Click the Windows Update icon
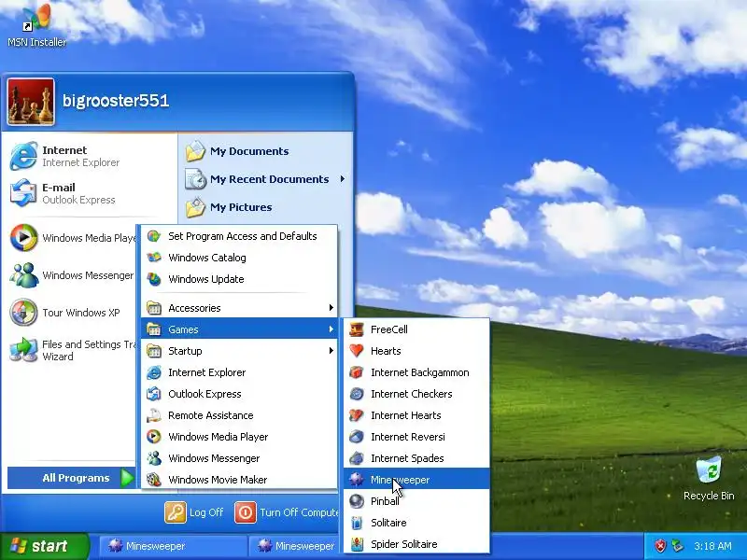The height and width of the screenshot is (560, 747). pos(154,279)
